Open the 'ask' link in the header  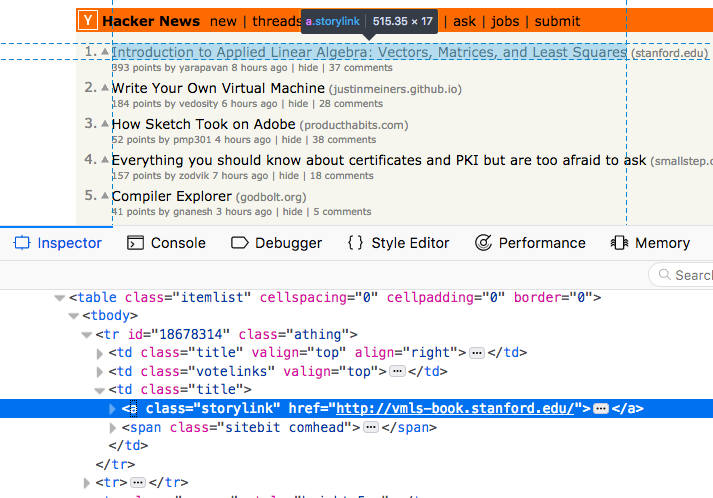point(464,21)
